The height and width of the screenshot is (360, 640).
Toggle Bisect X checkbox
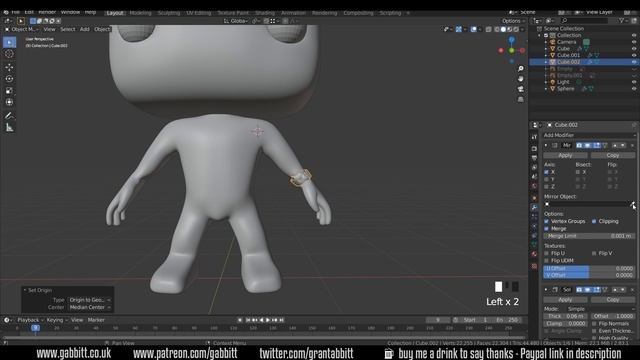(578, 172)
